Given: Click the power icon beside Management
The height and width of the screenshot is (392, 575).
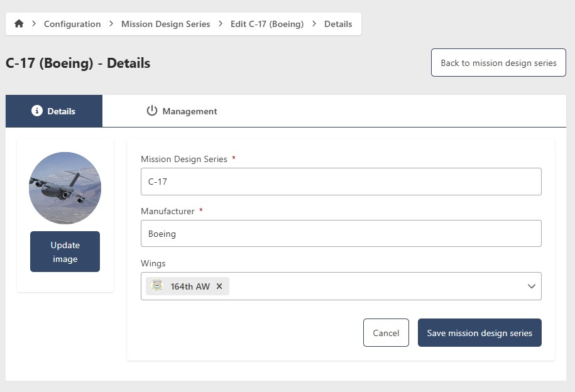Looking at the screenshot, I should [151, 111].
